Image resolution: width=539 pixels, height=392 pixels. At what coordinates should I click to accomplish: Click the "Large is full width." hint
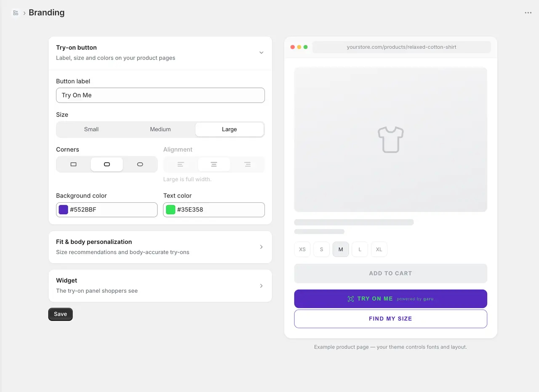point(187,179)
